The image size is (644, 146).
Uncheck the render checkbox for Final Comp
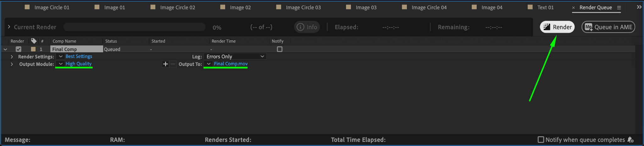click(19, 49)
